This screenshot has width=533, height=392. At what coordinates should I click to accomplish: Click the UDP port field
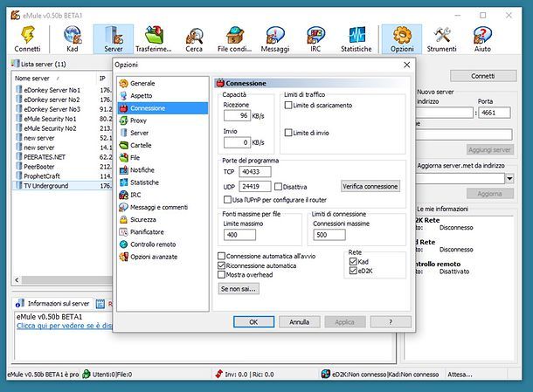pos(255,187)
